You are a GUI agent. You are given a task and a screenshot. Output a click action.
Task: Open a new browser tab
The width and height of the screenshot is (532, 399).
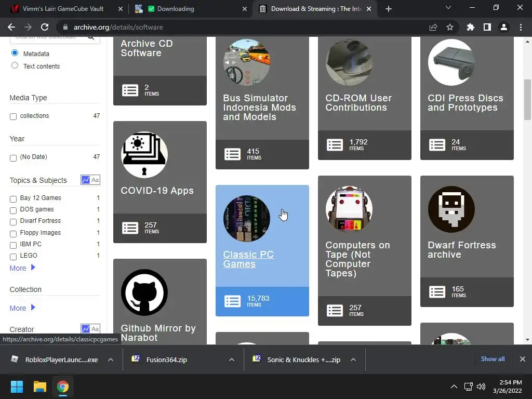389,9
